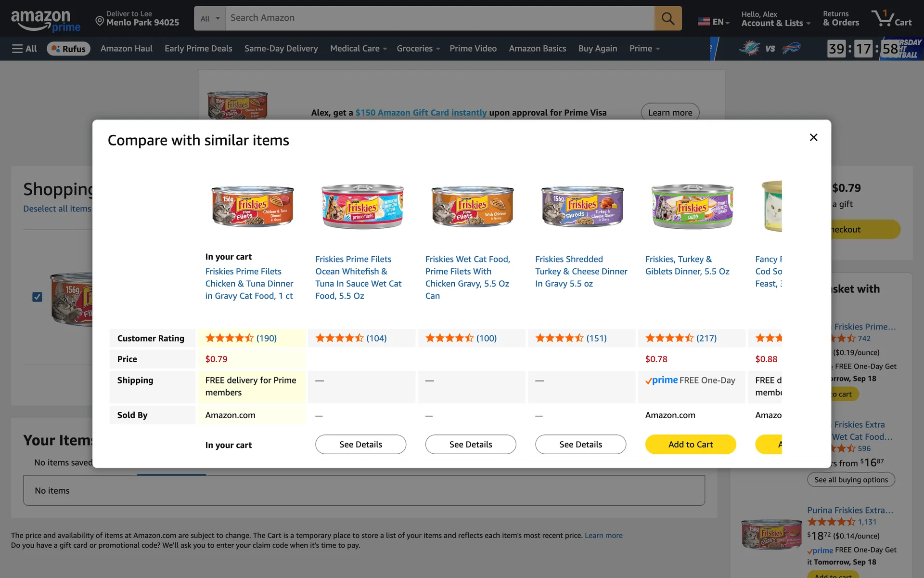Click the search magnifier button

pos(667,18)
